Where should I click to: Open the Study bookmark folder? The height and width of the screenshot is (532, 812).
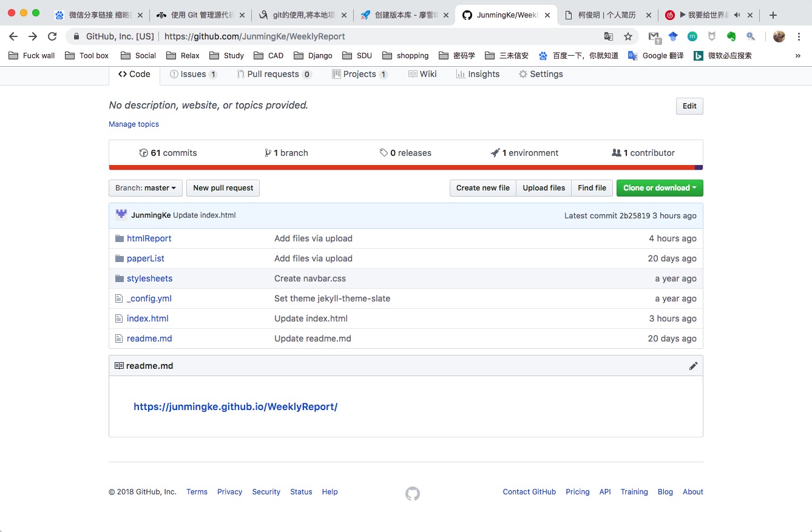tap(226, 55)
